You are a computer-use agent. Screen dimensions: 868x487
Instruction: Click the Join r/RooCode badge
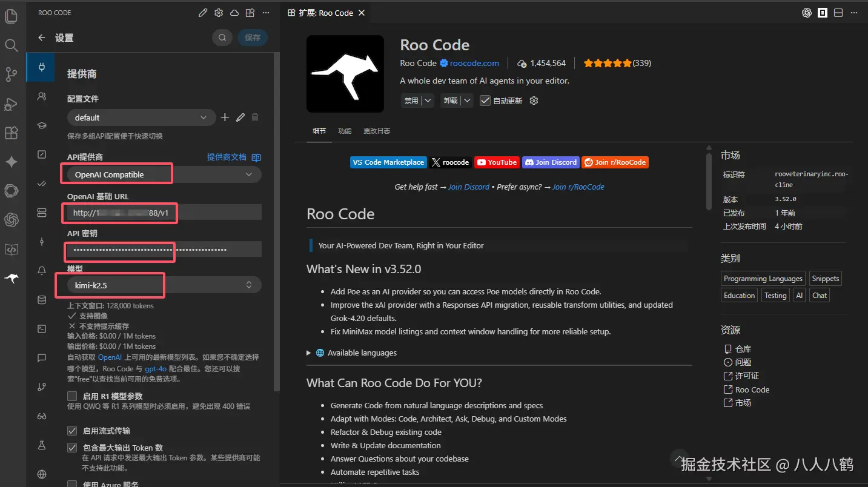615,162
